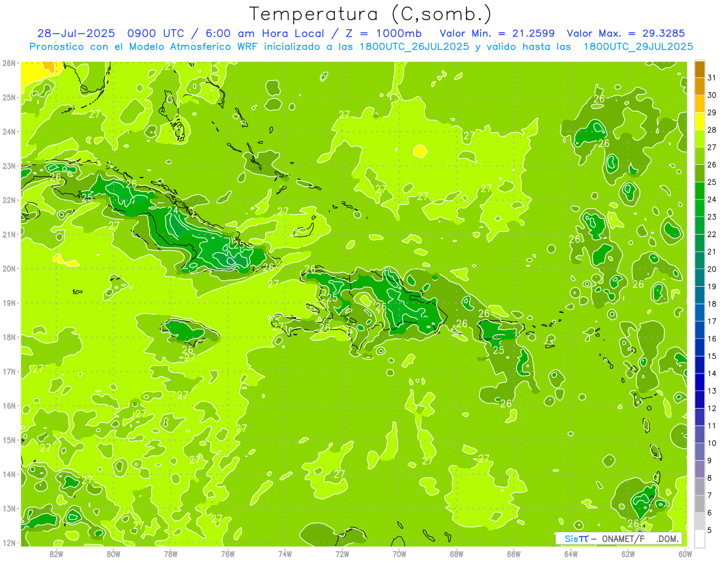This screenshot has height=562, width=728.
Task: Select legend band between 12 and 13
Action: coord(699,400)
